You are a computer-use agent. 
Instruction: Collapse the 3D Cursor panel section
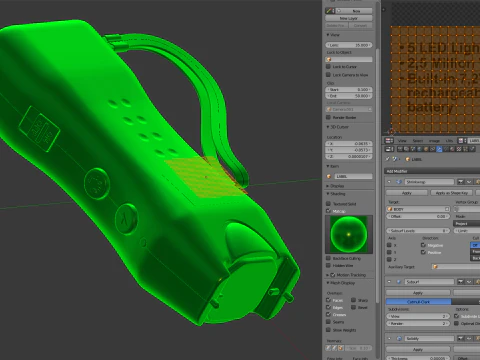[x=328, y=127]
